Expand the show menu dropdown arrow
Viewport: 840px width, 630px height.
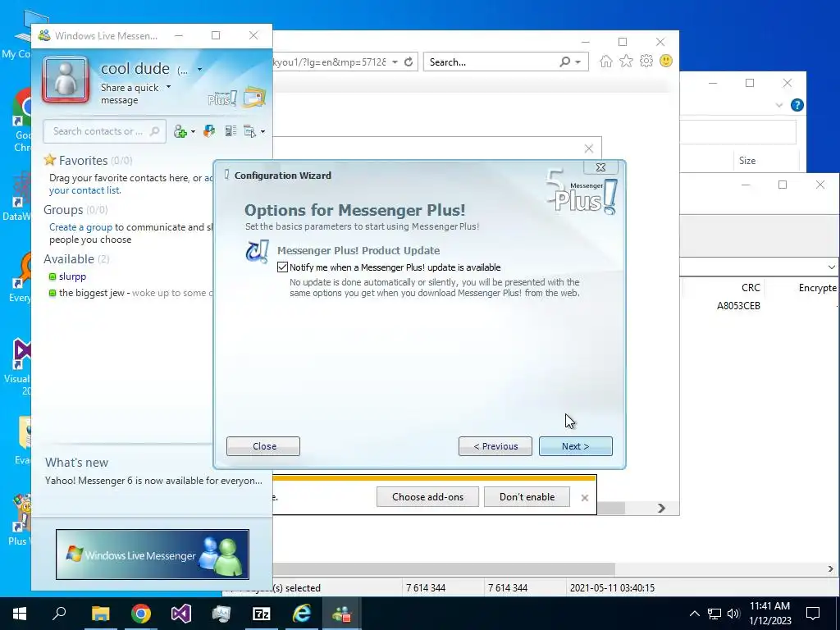262,132
